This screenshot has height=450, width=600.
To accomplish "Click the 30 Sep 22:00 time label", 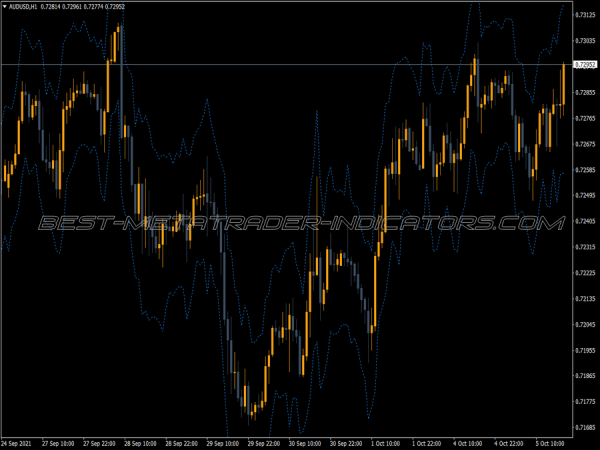I will 346,443.
